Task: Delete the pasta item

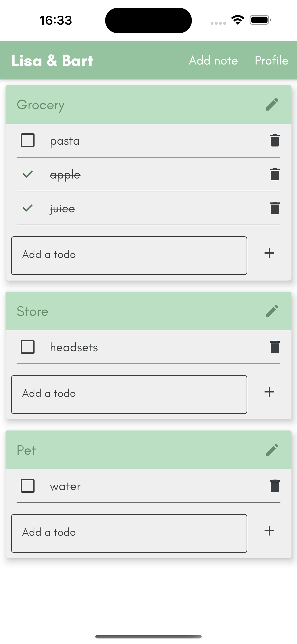Action: [275, 140]
